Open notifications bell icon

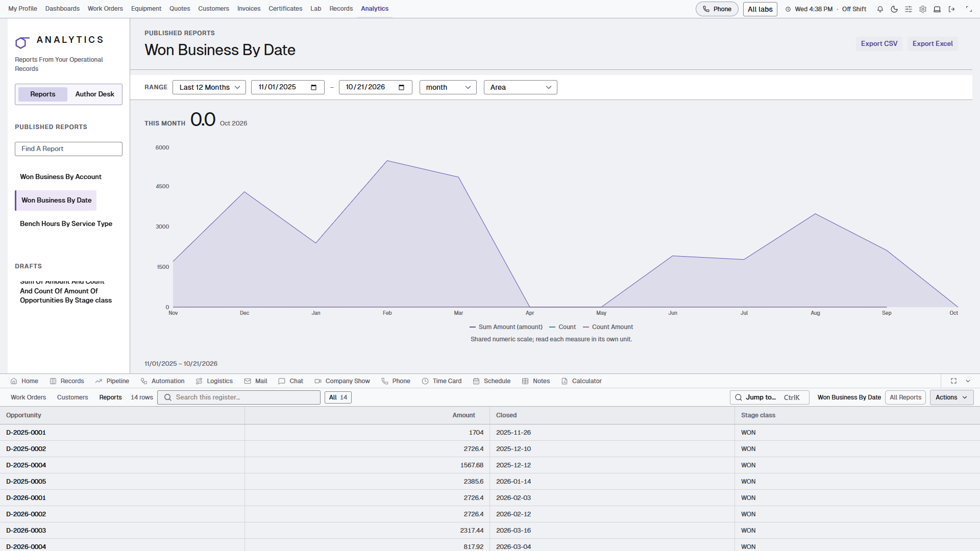(880, 9)
